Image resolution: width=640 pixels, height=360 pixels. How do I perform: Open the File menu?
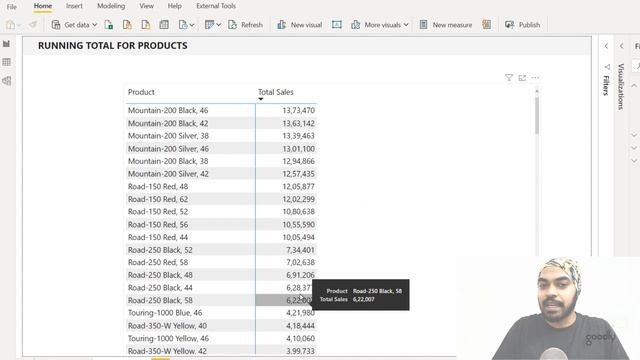11,7
